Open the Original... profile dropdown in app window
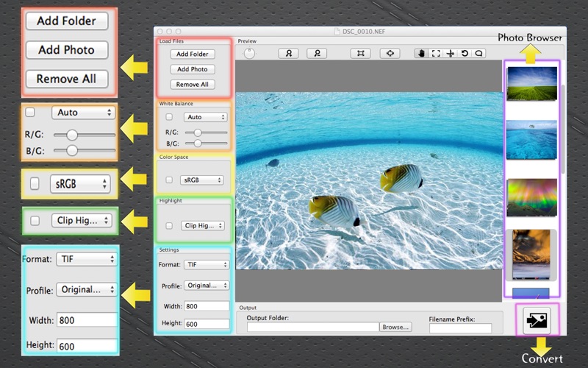 click(x=207, y=286)
